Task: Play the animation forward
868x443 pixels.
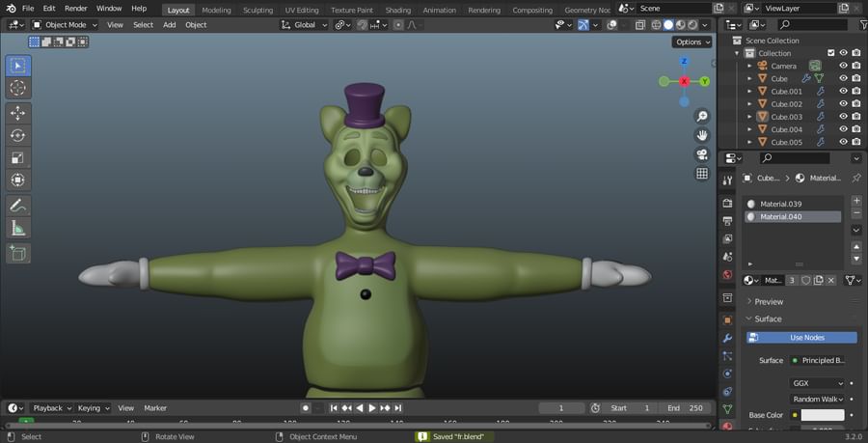Action: (372, 408)
